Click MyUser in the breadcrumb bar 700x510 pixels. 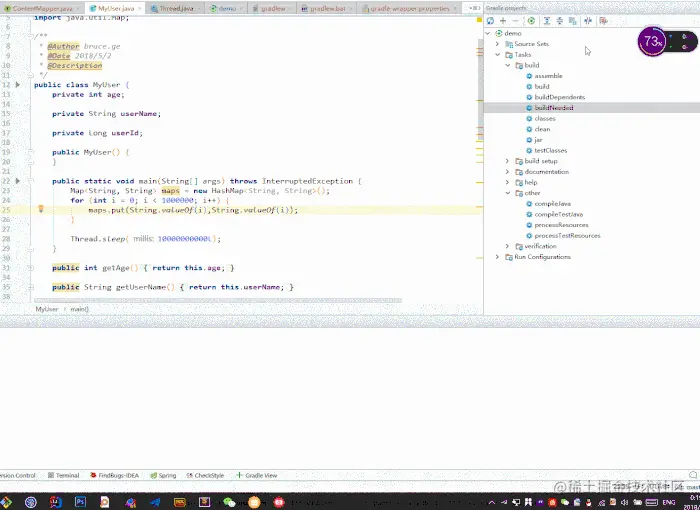[x=47, y=309]
